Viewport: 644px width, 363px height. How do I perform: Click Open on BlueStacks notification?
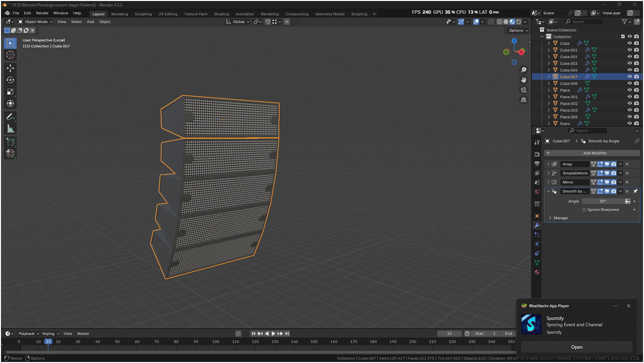[576, 347]
